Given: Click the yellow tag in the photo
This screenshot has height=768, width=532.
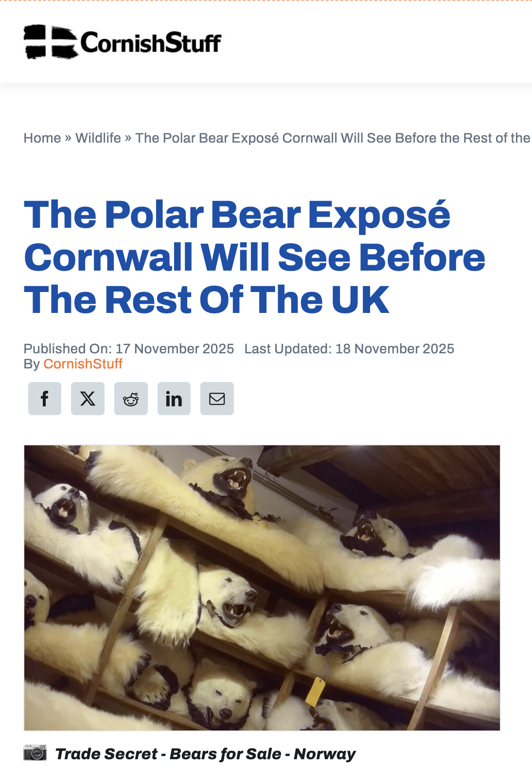Looking at the screenshot, I should [315, 692].
